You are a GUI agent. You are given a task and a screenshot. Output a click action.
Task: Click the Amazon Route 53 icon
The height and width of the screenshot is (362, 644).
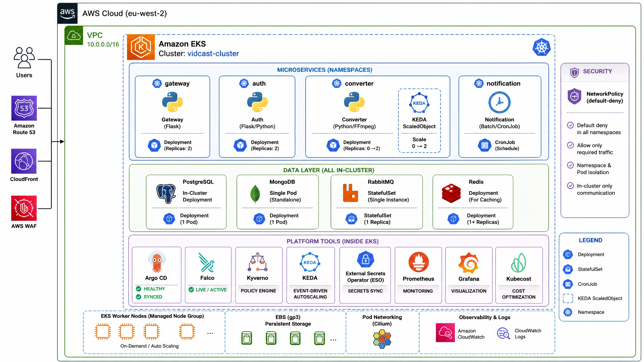point(24,108)
